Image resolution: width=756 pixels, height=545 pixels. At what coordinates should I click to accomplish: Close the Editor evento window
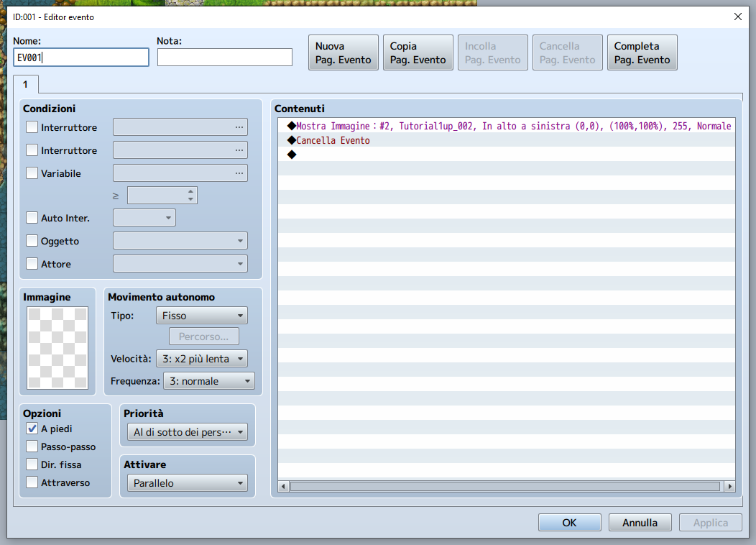[x=737, y=17]
